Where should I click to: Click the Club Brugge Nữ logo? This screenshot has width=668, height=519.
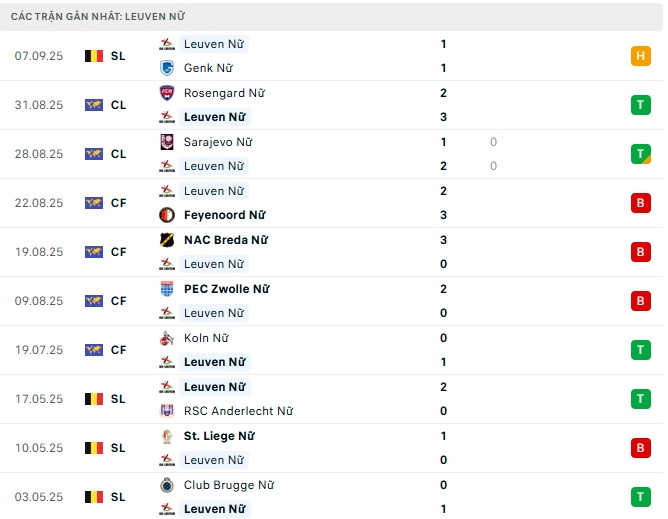[x=167, y=485]
